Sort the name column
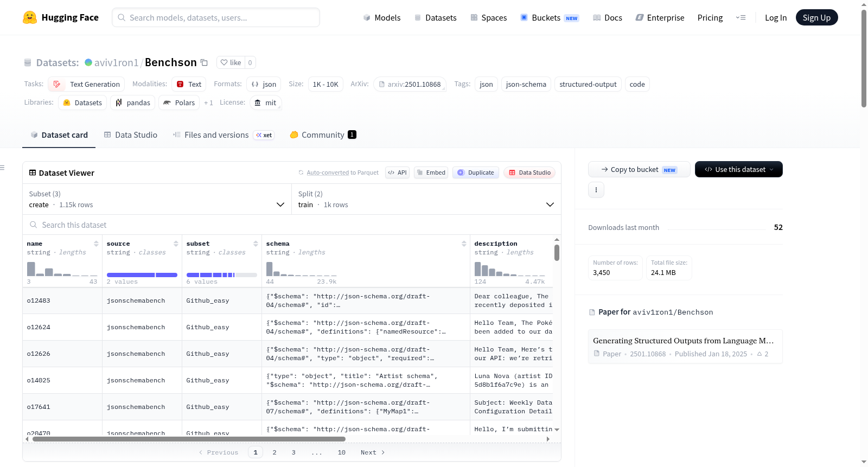Image resolution: width=868 pixels, height=467 pixels. pyautogui.click(x=96, y=244)
